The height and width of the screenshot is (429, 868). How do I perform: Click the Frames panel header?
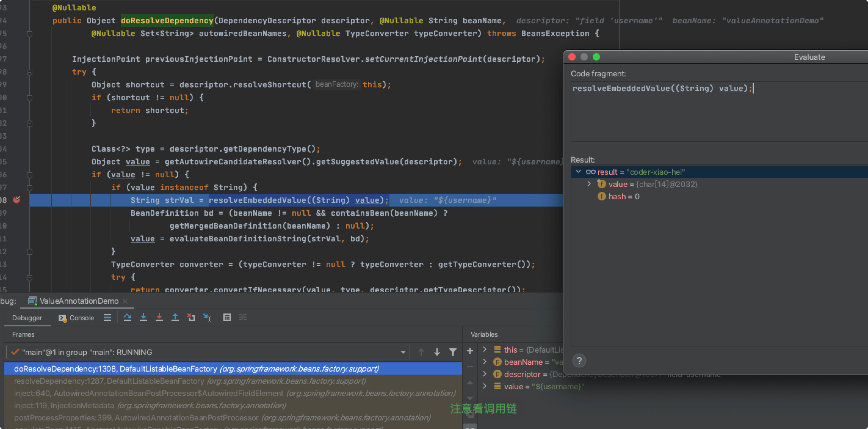click(x=23, y=334)
